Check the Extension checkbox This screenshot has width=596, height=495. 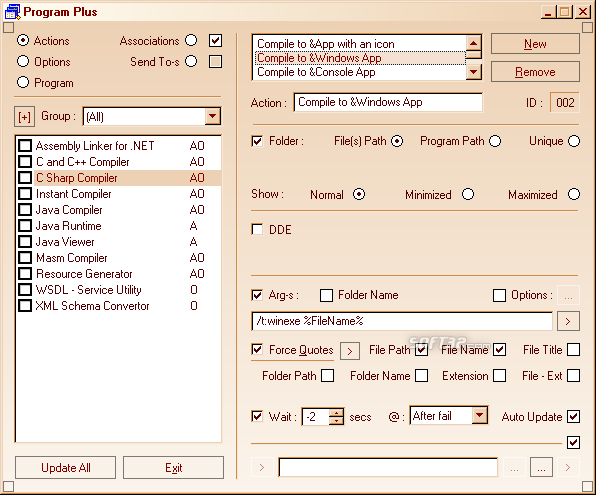click(499, 376)
